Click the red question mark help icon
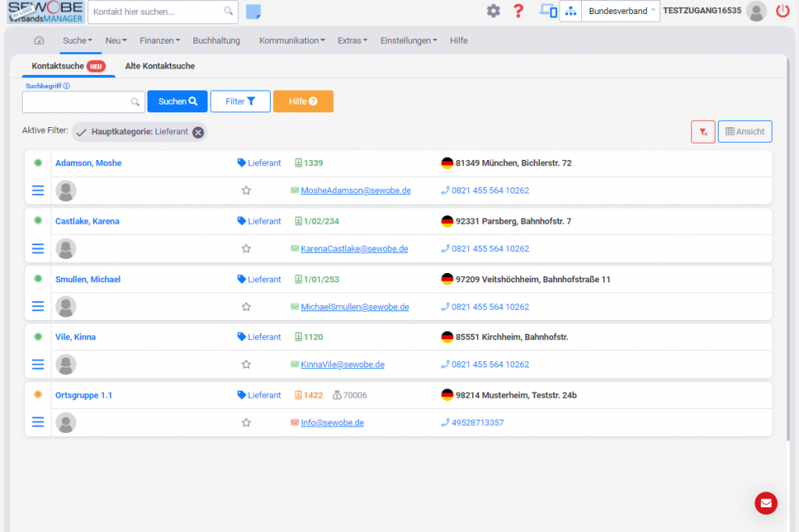 tap(518, 11)
